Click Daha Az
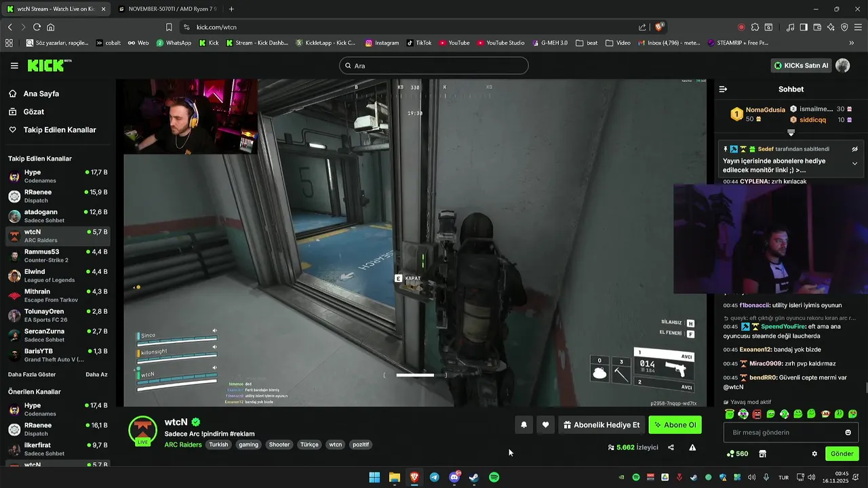Image resolution: width=868 pixels, height=488 pixels. pyautogui.click(x=96, y=374)
